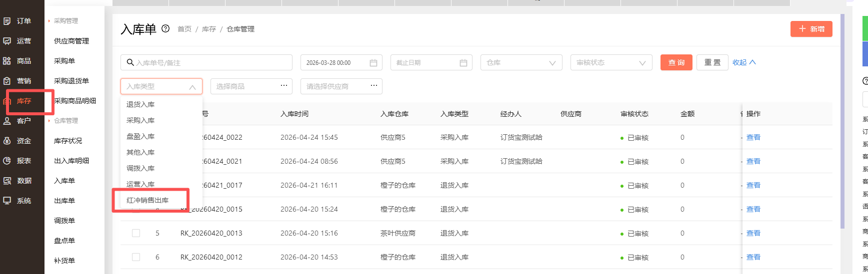Open the 报表 sidebar icon
The height and width of the screenshot is (274, 868).
point(7,161)
